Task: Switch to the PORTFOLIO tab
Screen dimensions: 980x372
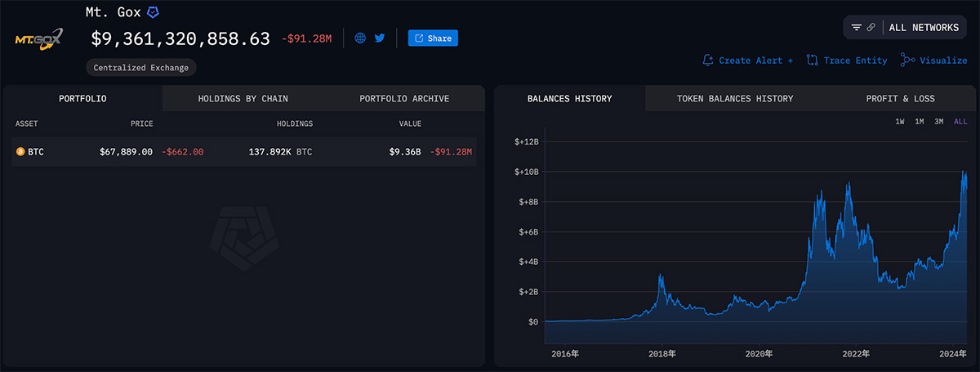Action: [82, 98]
